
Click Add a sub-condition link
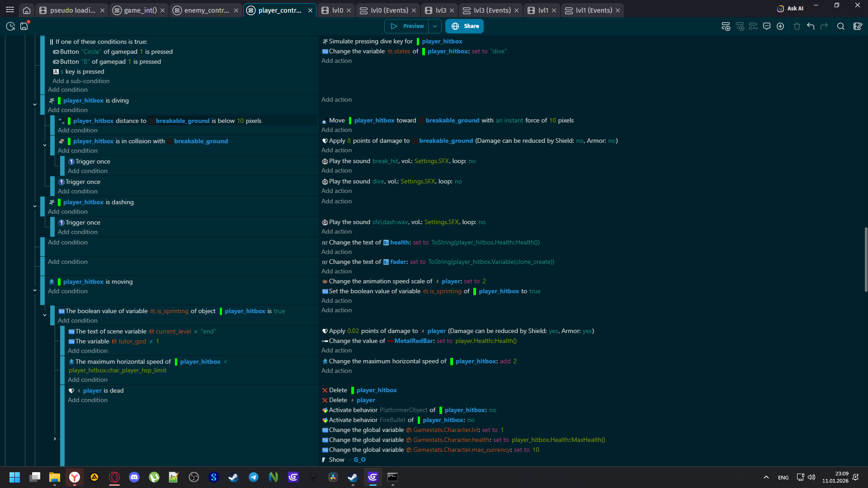81,81
